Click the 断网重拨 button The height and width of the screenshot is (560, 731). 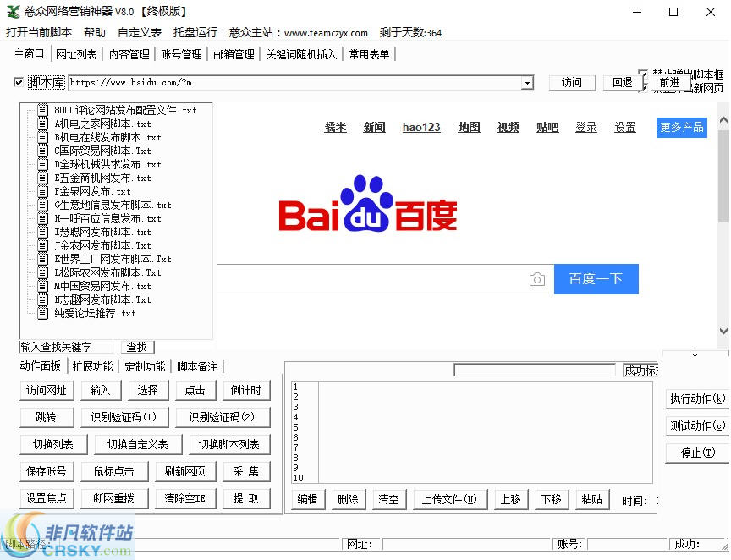[113, 498]
